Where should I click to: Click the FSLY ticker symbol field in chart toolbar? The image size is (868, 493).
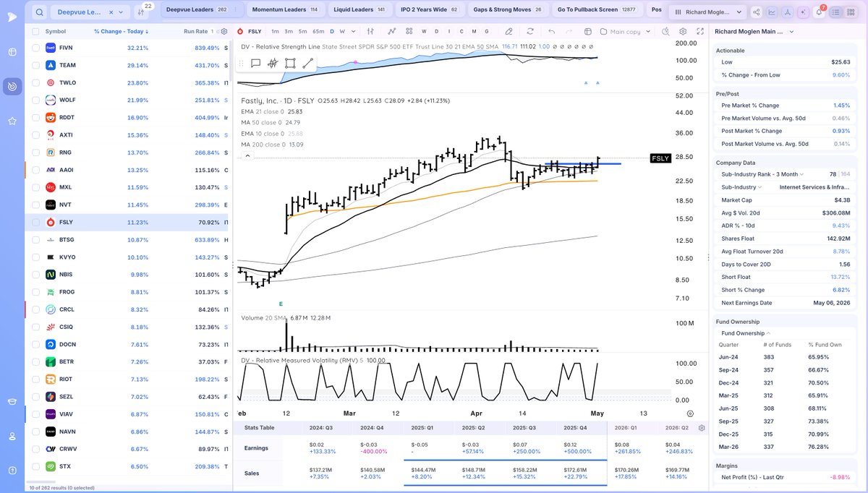point(250,32)
